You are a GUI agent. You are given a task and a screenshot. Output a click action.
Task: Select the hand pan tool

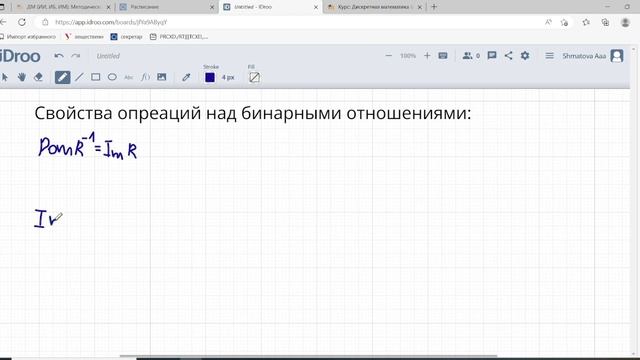tap(22, 77)
